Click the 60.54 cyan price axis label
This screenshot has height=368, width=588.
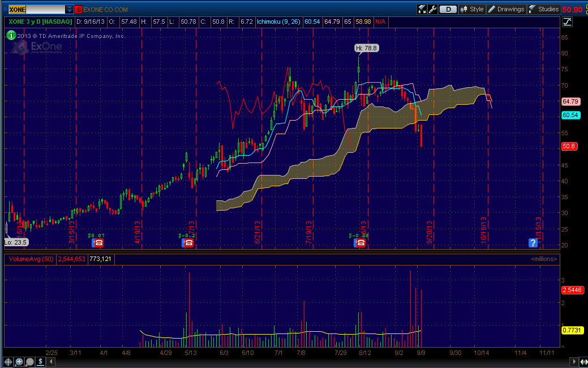click(571, 115)
